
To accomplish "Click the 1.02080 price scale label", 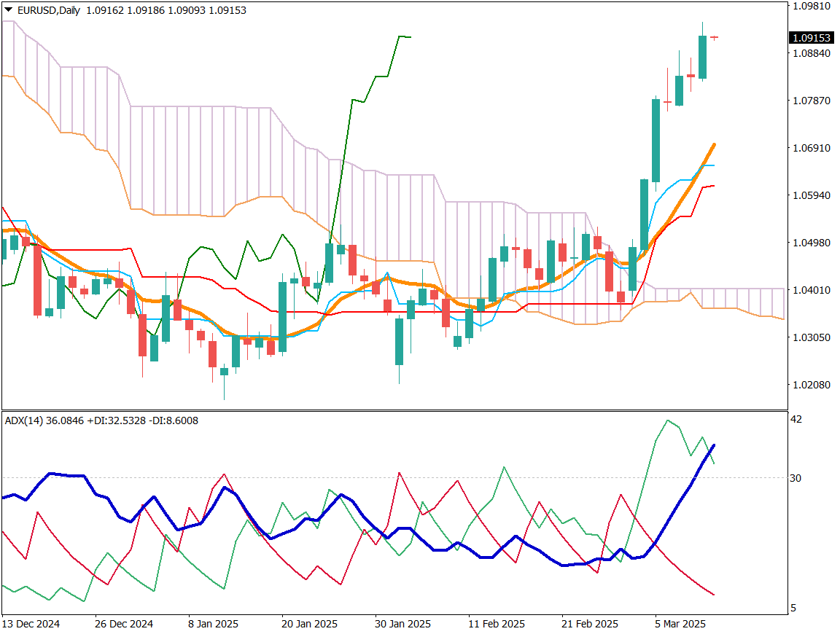I will point(811,385).
